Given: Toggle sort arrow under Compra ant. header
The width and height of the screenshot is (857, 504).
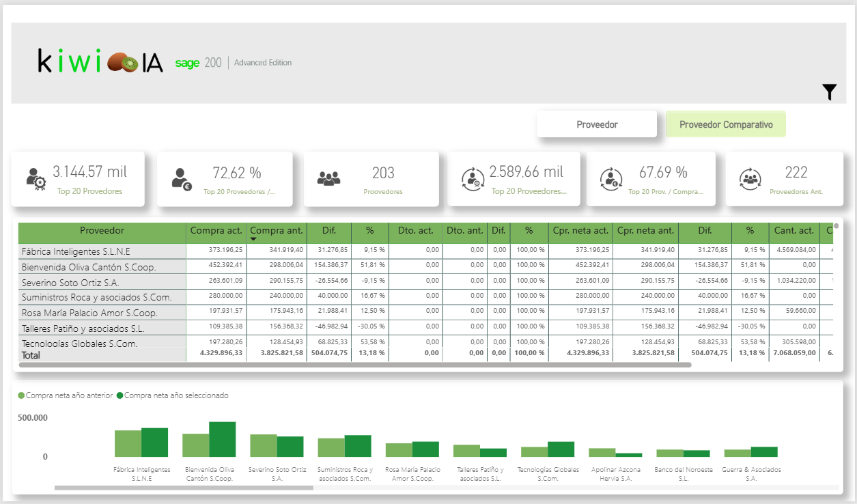Looking at the screenshot, I should (254, 239).
